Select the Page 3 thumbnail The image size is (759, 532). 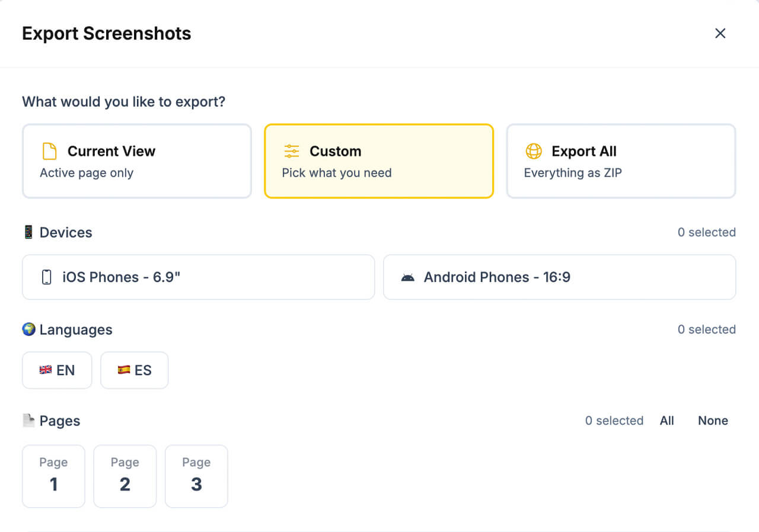(196, 476)
